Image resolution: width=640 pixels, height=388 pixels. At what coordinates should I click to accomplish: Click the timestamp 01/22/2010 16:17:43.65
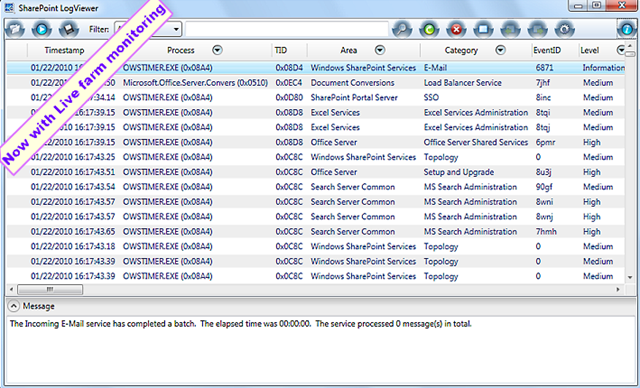click(73, 232)
